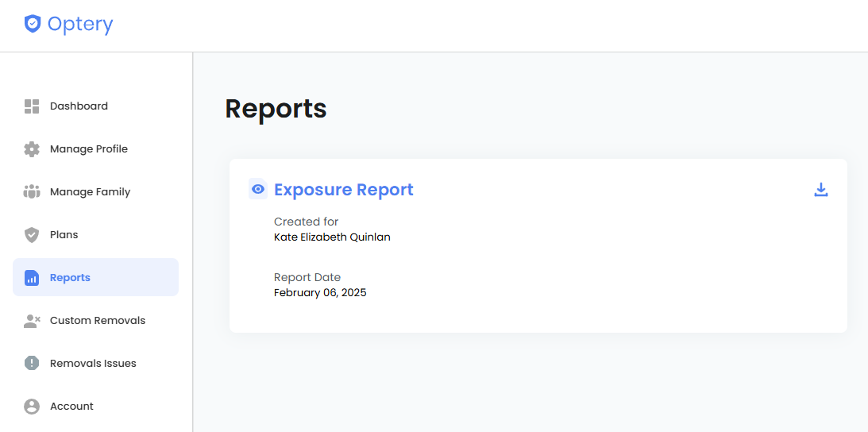This screenshot has width=868, height=432.
Task: Open the Exposure Report title link
Action: [343, 190]
